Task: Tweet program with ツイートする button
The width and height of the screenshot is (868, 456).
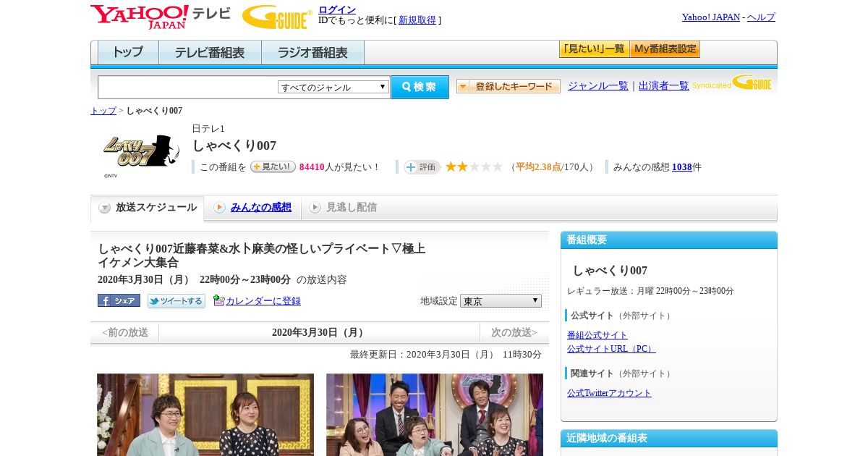Action: coord(176,300)
